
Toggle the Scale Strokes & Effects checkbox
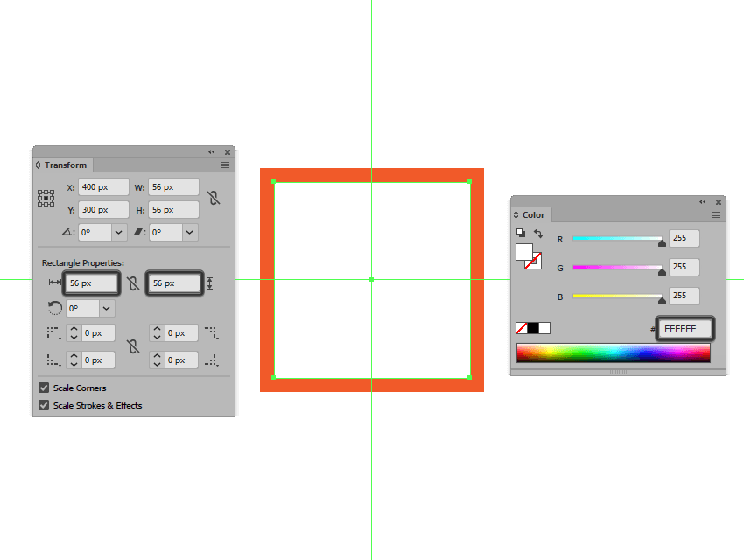[44, 405]
